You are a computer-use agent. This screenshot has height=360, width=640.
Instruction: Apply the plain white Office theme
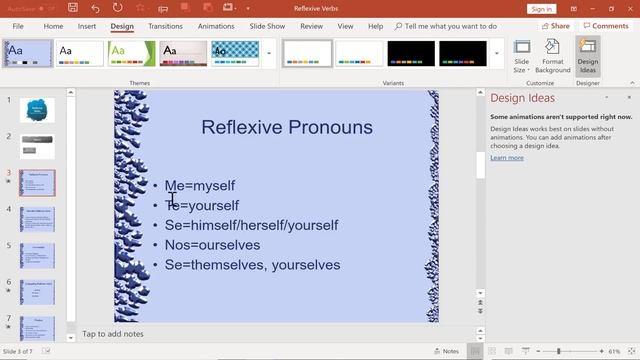80,53
